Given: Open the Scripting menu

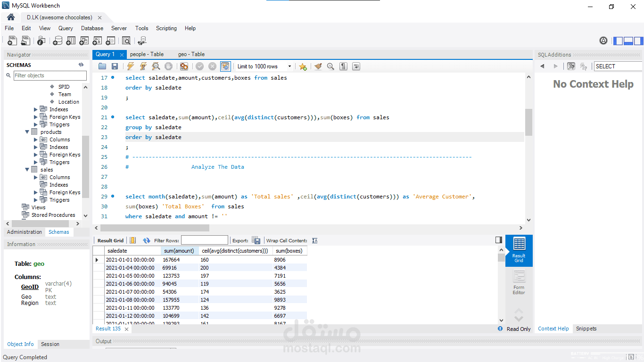Looking at the screenshot, I should click(x=166, y=28).
